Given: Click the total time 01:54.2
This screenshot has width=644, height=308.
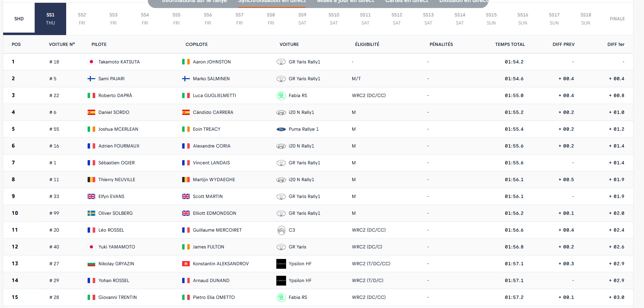Looking at the screenshot, I should click(x=514, y=62).
